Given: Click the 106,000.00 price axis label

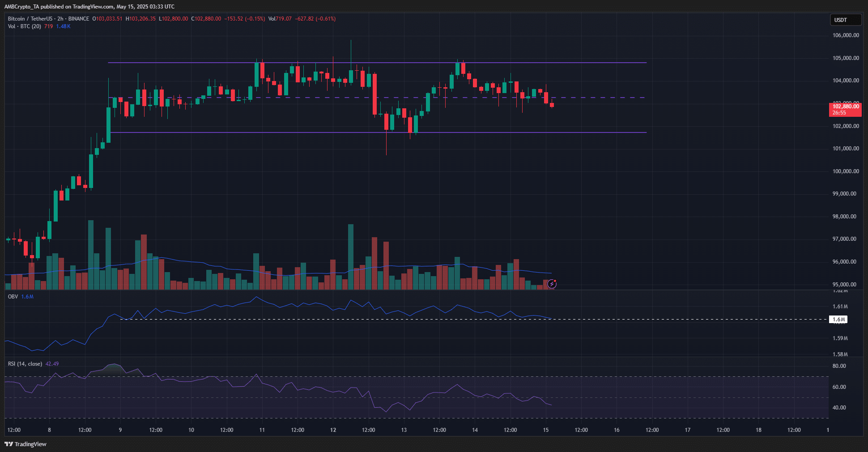Looking at the screenshot, I should (x=846, y=35).
